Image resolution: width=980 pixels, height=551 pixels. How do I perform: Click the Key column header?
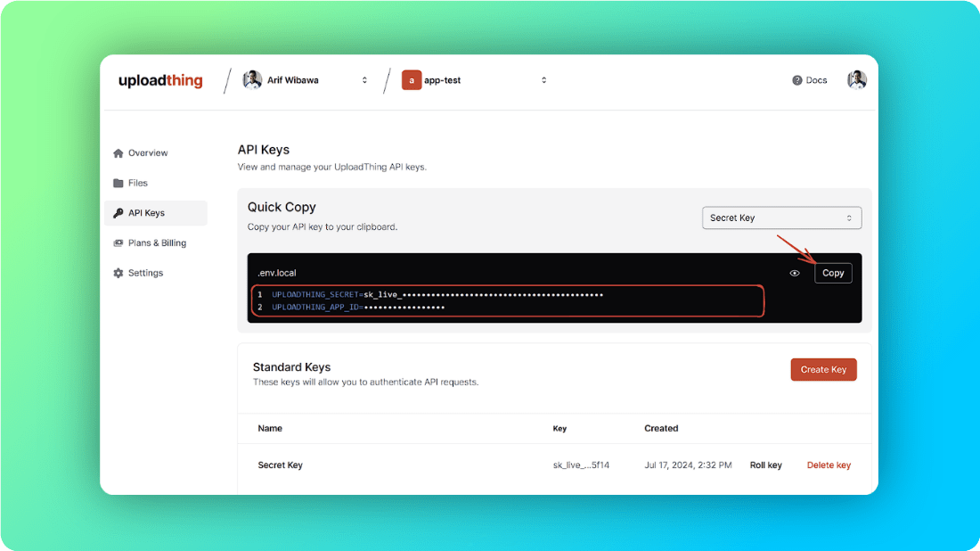click(559, 429)
